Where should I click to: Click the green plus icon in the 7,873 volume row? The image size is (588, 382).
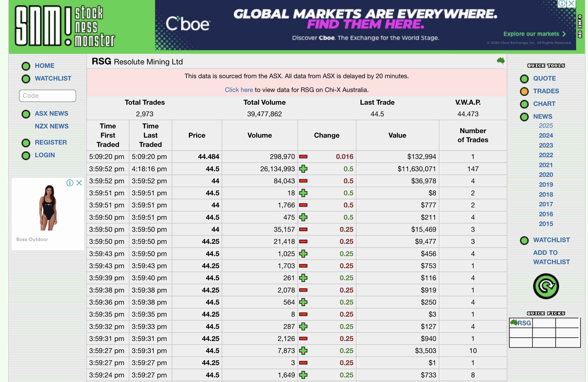(303, 351)
